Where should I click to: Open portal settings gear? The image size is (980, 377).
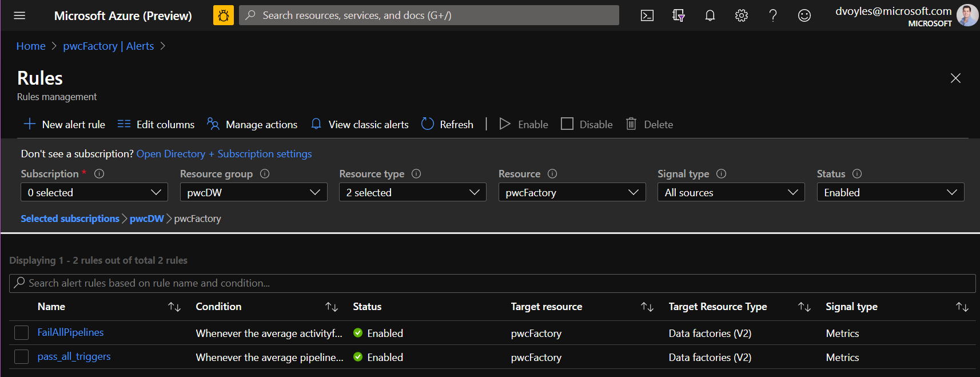click(x=742, y=15)
